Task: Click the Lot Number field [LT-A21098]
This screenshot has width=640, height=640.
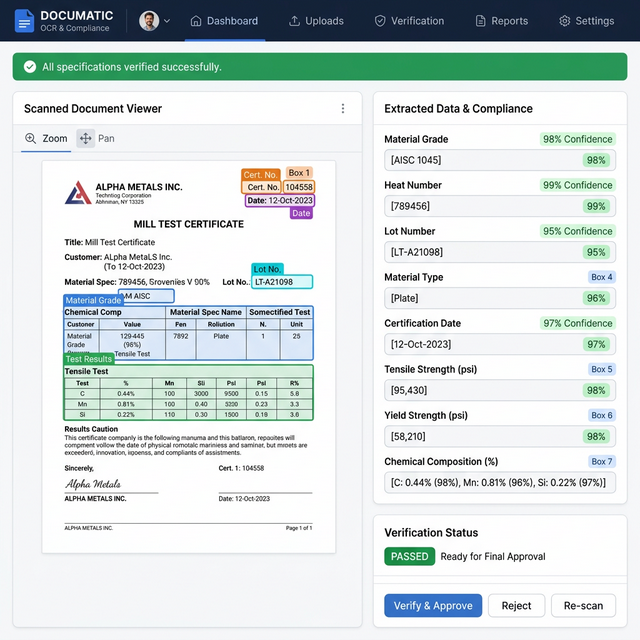Action: click(500, 252)
